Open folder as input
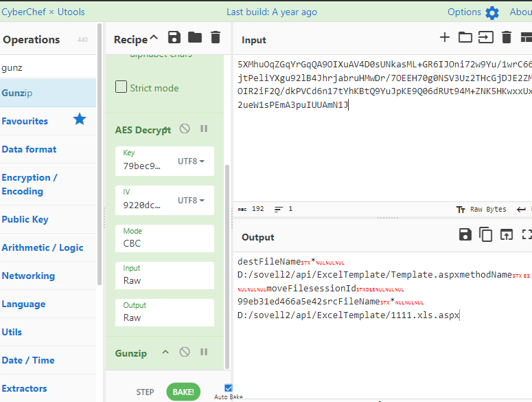Image resolution: width=532 pixels, height=402 pixels. click(x=465, y=38)
